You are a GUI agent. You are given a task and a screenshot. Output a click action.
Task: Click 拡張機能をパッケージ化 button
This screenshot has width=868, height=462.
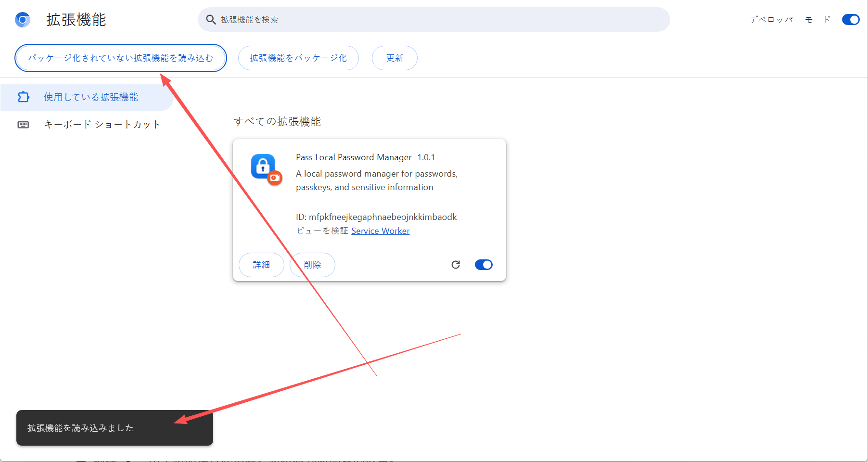298,58
